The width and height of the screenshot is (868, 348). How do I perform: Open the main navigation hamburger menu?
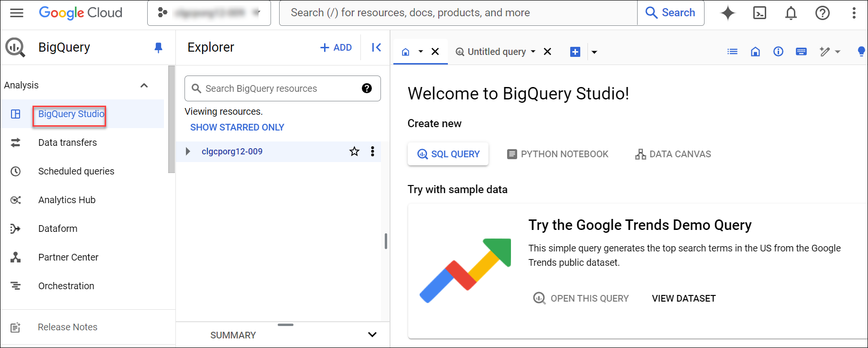(17, 13)
